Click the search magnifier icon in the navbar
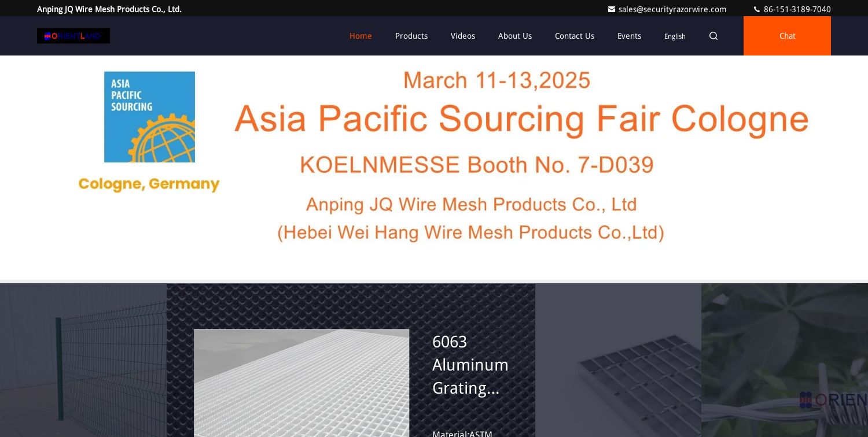The width and height of the screenshot is (868, 437). coord(713,36)
